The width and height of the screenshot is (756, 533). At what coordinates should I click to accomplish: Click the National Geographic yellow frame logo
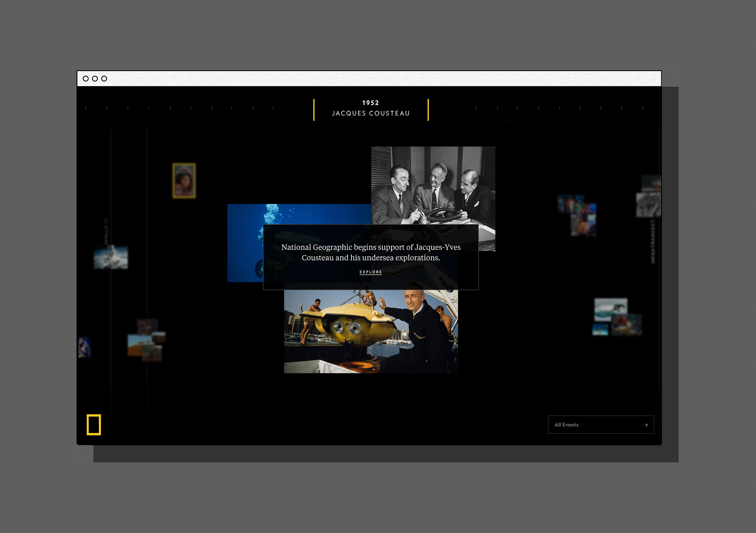(x=94, y=425)
